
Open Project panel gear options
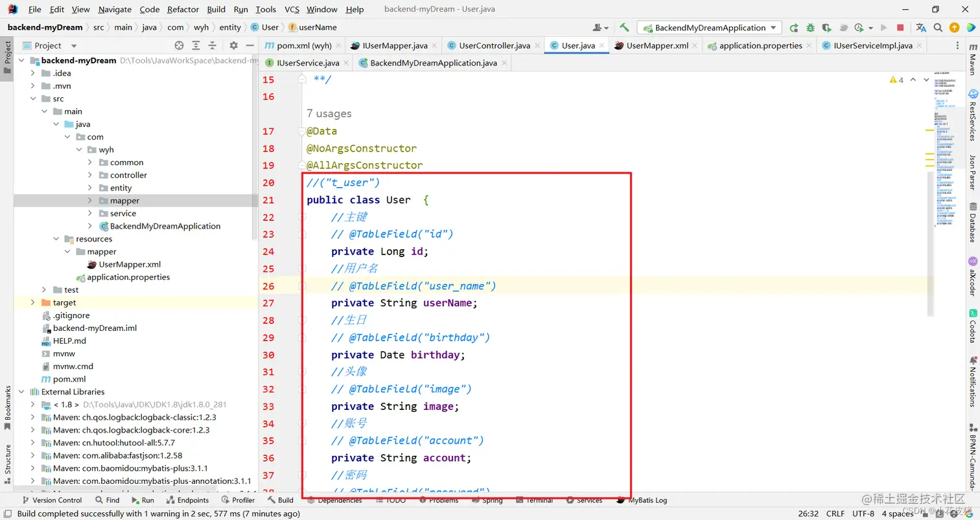click(233, 45)
